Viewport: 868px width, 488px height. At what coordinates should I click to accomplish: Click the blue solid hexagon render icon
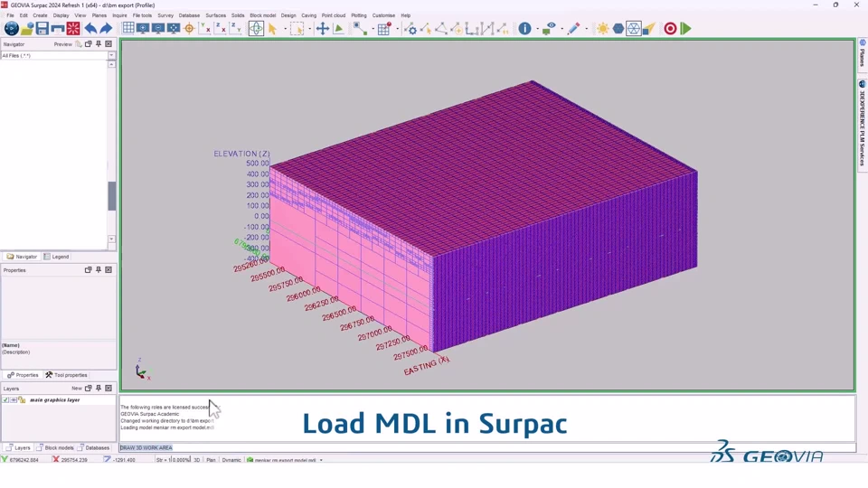click(618, 29)
